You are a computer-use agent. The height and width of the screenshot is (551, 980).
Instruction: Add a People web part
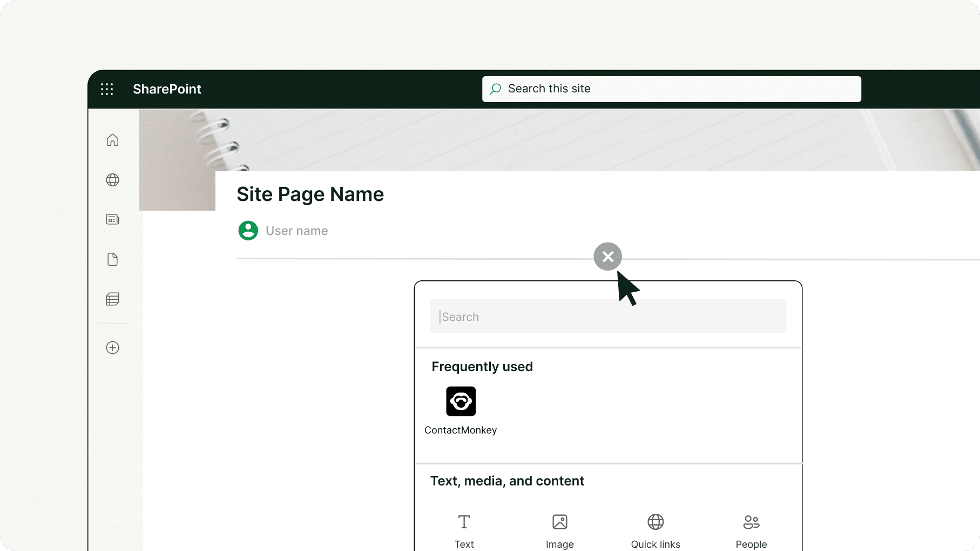pyautogui.click(x=751, y=531)
